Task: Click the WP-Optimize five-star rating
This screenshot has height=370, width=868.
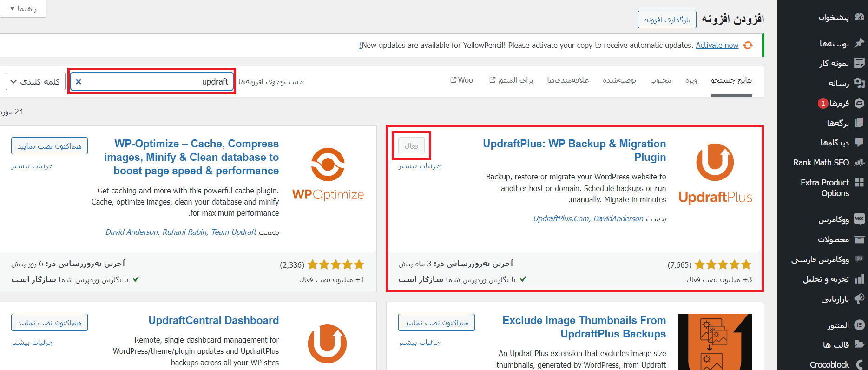Action: pos(336,265)
